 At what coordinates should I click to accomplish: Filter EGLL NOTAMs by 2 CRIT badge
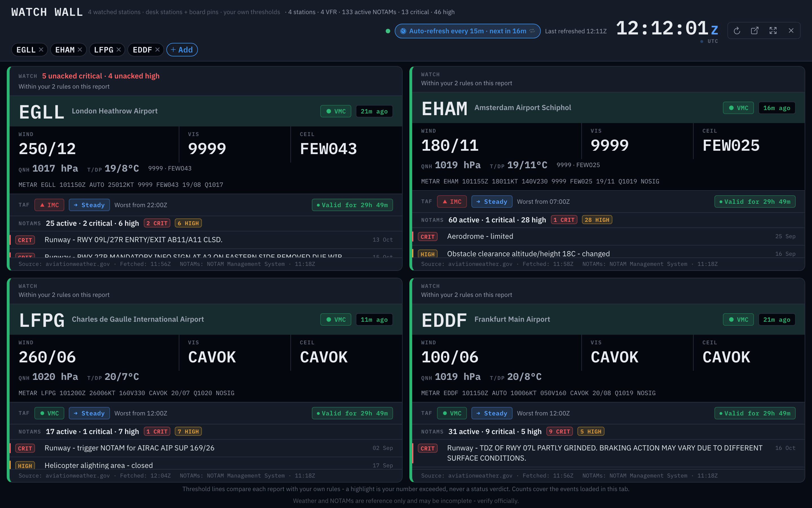[157, 223]
